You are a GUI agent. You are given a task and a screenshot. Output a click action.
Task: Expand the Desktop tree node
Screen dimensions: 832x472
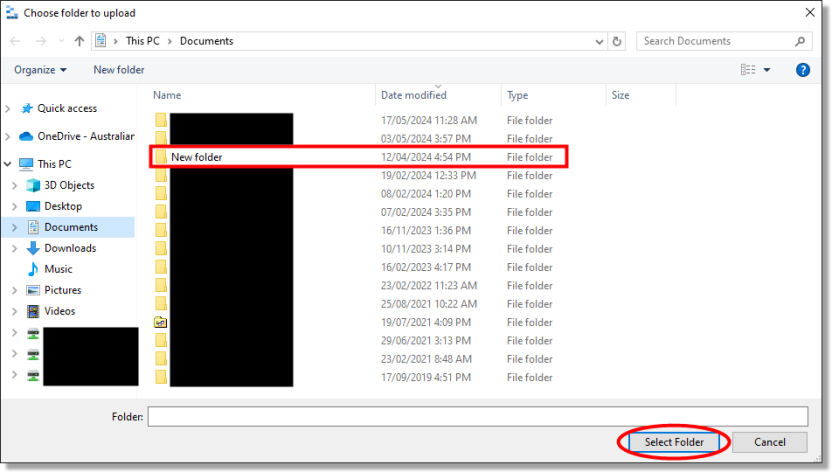coord(15,206)
